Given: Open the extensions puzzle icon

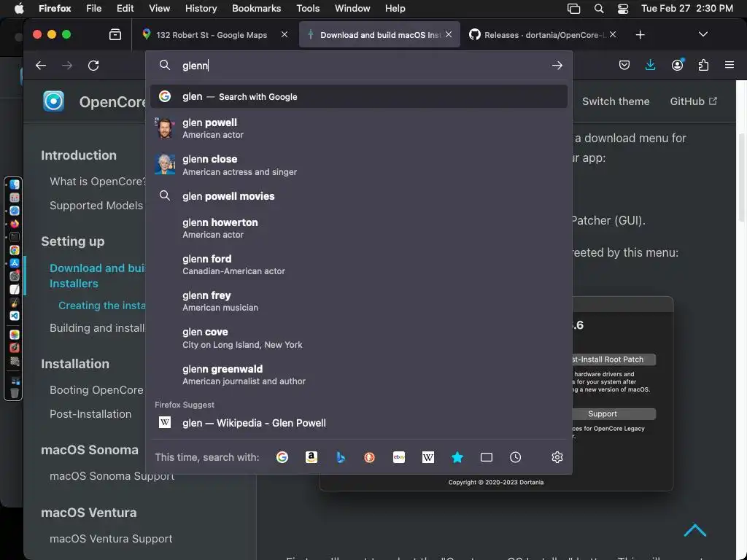Looking at the screenshot, I should tap(703, 65).
